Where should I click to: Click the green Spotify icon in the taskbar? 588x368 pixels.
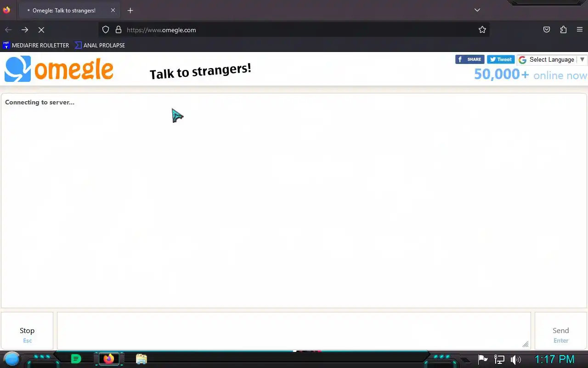coord(76,359)
